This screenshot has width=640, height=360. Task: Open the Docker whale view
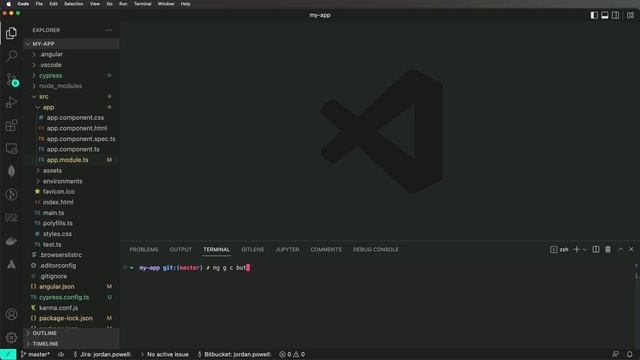11,241
